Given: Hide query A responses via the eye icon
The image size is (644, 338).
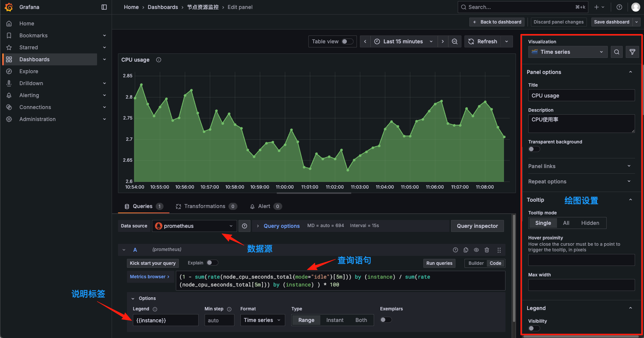Looking at the screenshot, I should point(476,250).
